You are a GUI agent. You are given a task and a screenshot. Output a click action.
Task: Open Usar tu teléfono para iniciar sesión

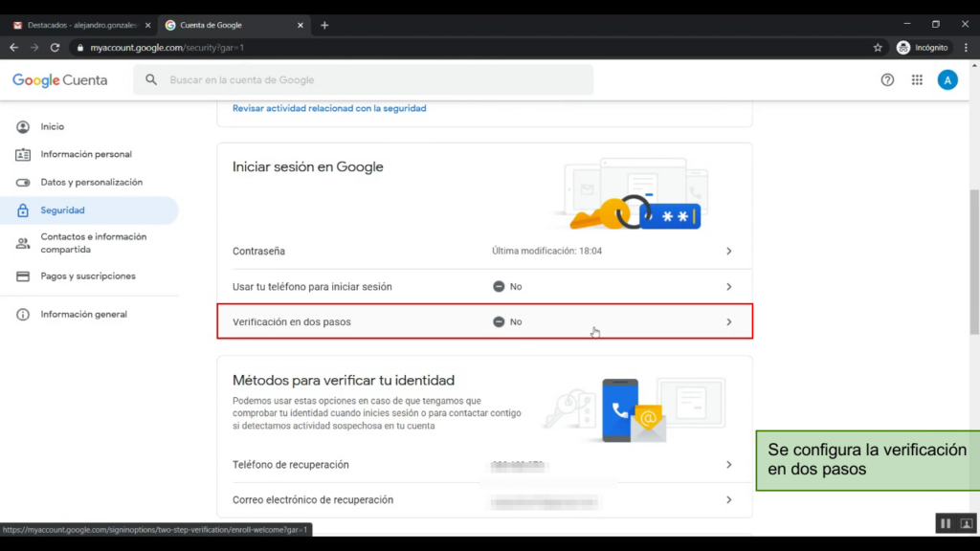[484, 287]
